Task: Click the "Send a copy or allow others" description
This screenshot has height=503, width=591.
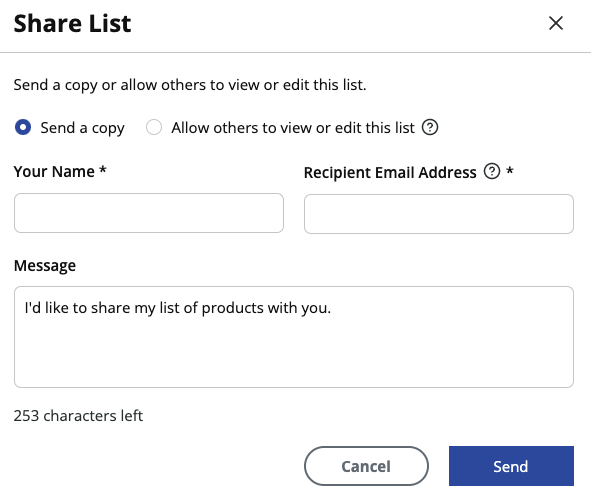Action: (x=190, y=85)
